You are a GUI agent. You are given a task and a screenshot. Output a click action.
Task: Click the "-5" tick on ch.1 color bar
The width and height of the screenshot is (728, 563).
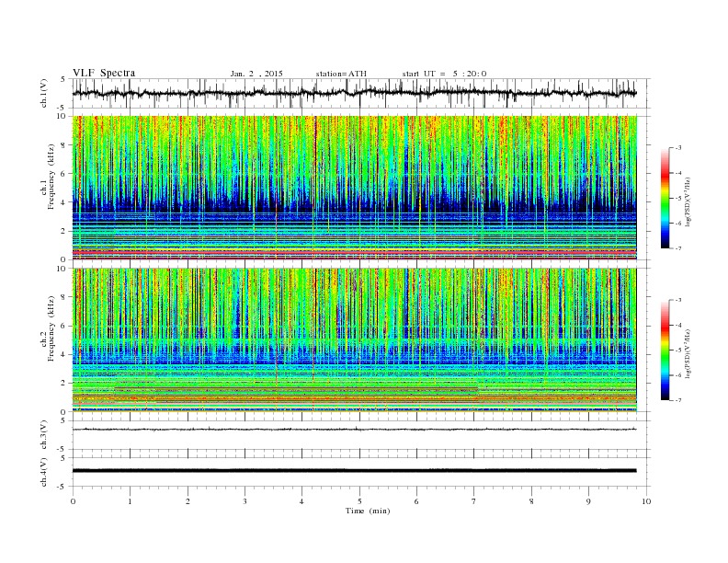(677, 199)
